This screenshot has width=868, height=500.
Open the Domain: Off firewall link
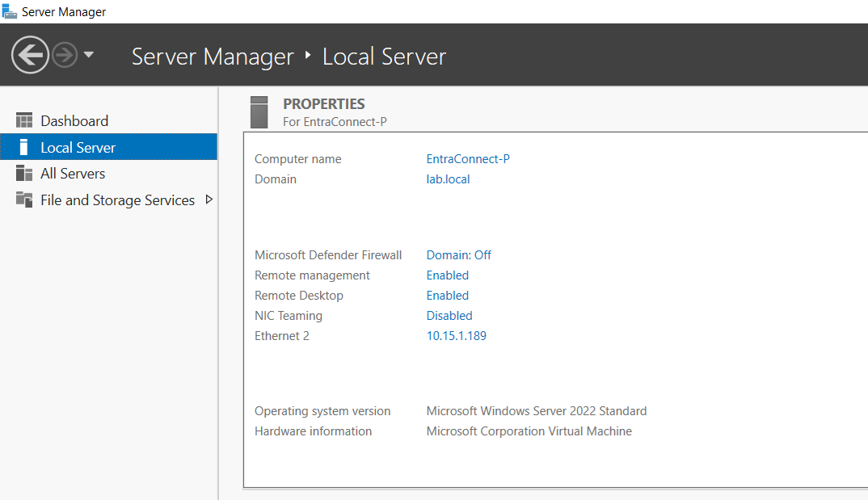458,255
